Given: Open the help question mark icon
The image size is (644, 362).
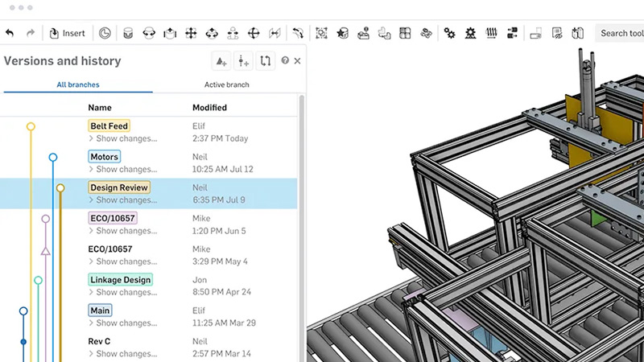Looking at the screenshot, I should click(285, 61).
